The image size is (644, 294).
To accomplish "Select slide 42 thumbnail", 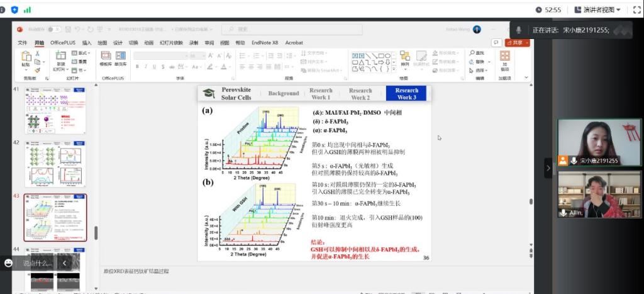I will [55, 163].
